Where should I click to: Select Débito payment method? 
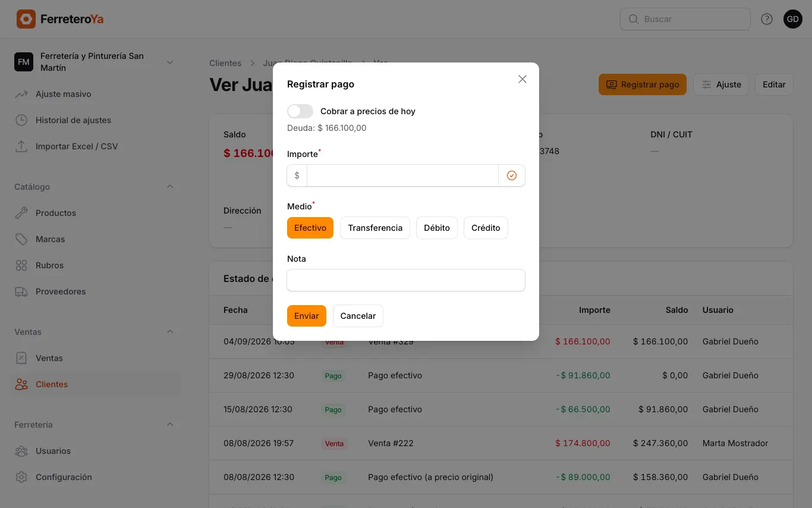coord(437,228)
